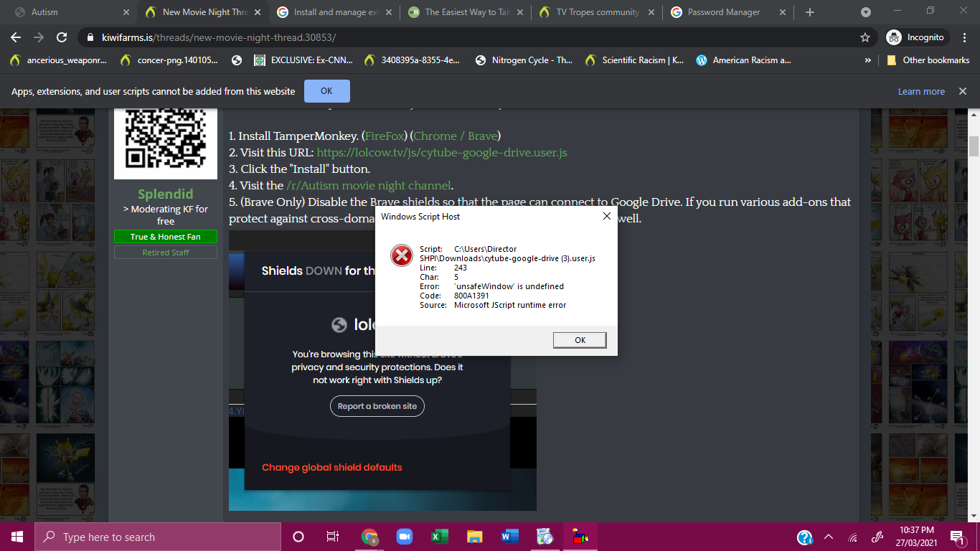Open the Chrome three-dot menu
The width and height of the screenshot is (980, 551).
click(x=963, y=37)
